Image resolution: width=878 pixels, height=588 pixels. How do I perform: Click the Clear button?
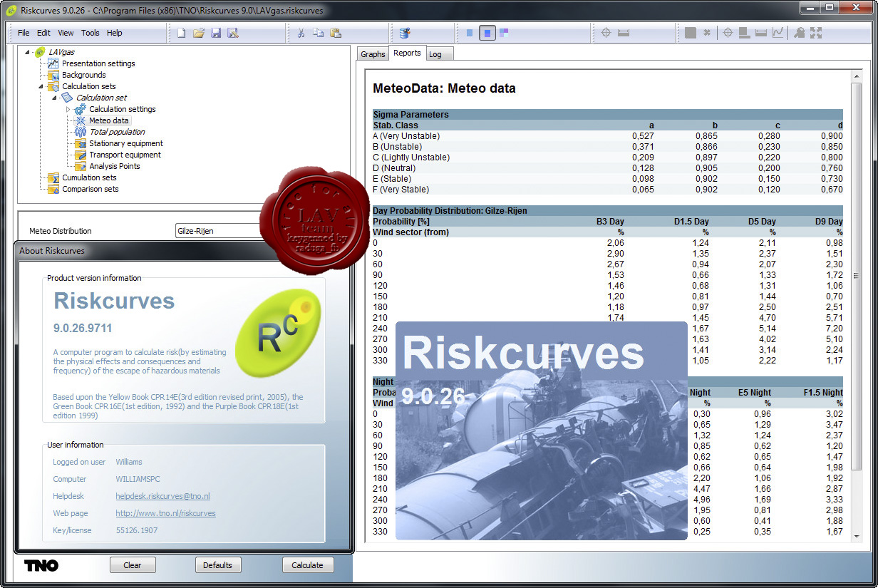133,565
